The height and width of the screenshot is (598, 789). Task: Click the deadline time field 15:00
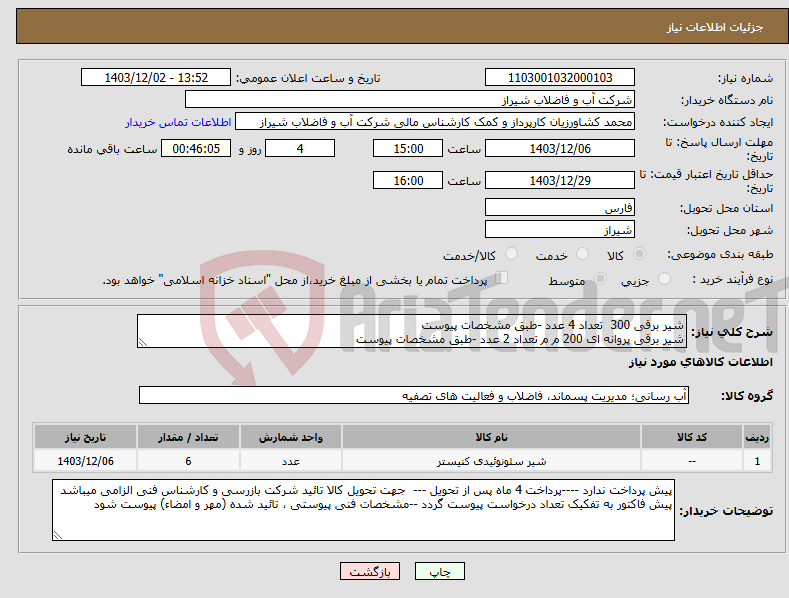click(408, 148)
